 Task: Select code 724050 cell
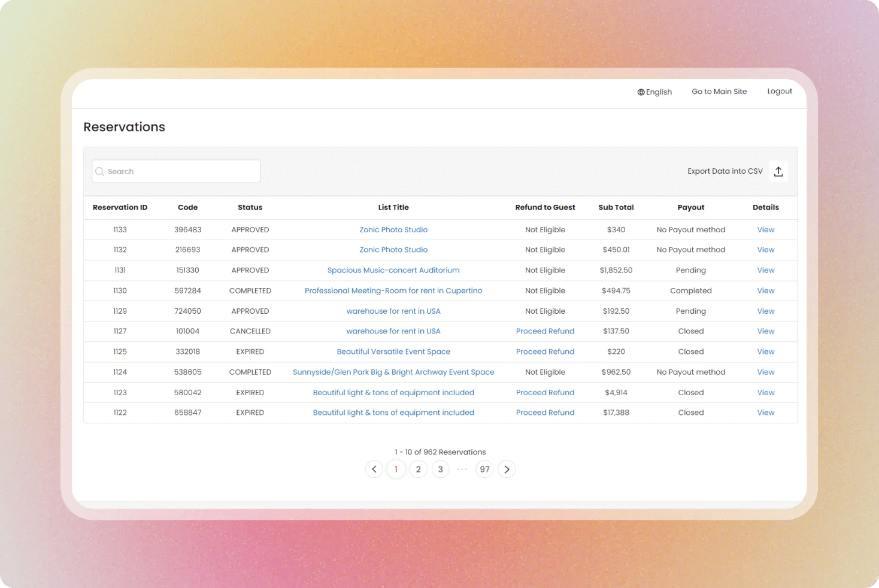[x=187, y=311]
